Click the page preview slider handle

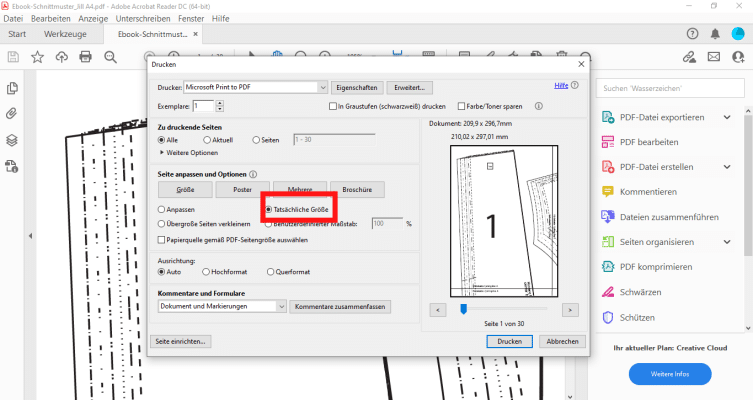(463, 311)
